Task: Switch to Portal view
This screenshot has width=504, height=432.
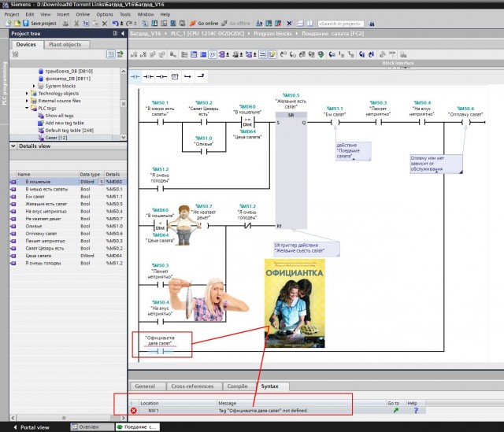Action: tap(31, 427)
